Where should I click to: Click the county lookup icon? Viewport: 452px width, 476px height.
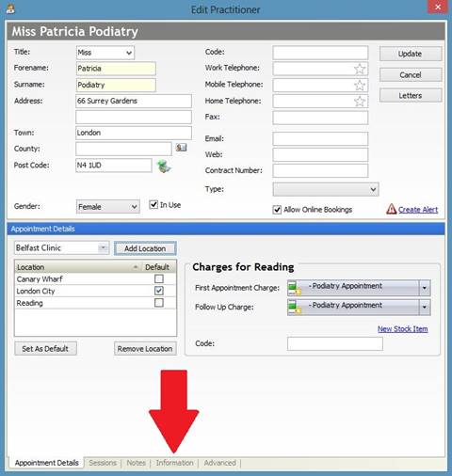[181, 148]
